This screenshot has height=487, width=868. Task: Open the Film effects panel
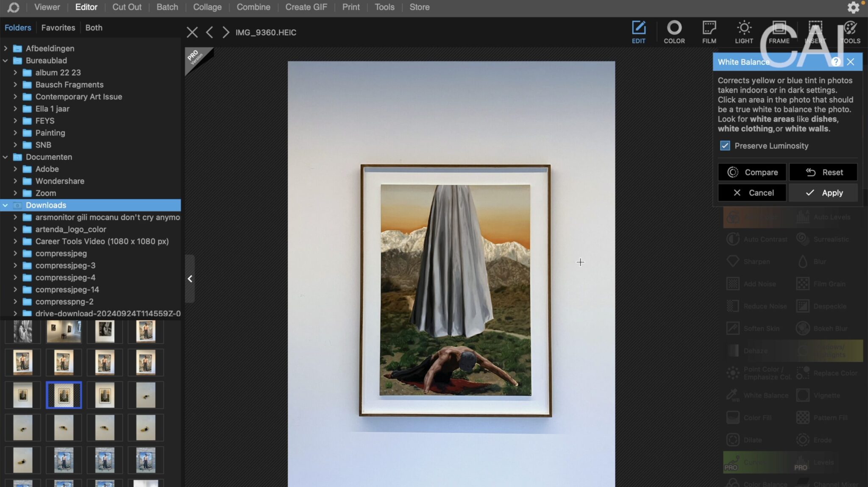(709, 32)
